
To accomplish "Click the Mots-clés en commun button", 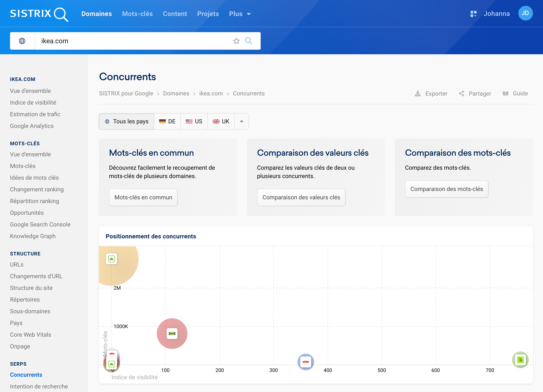I will pyautogui.click(x=143, y=197).
